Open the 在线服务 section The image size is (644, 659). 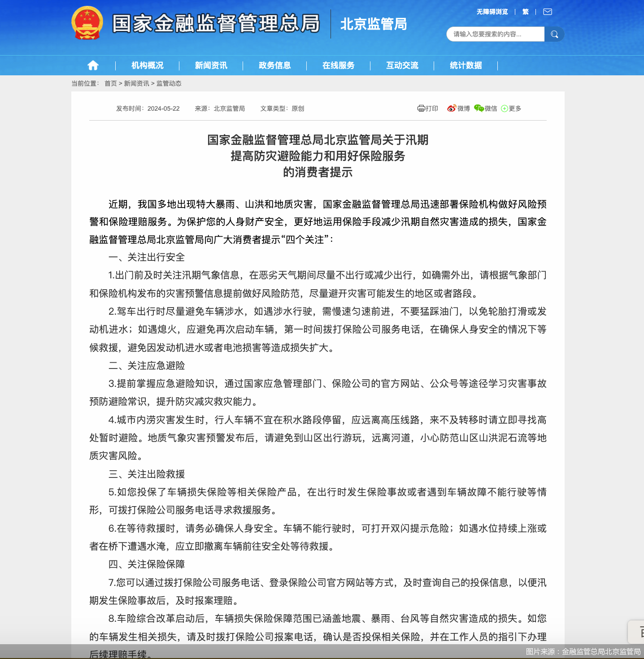click(x=338, y=65)
